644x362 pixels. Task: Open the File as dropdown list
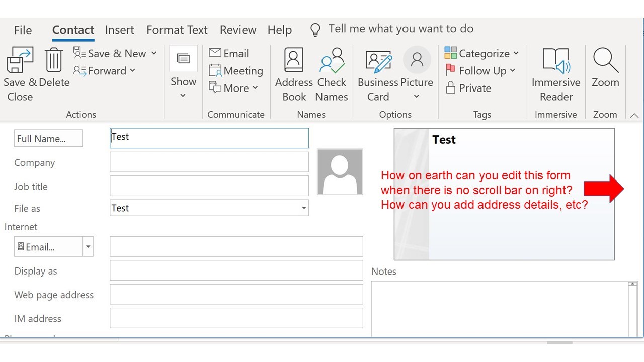(x=304, y=208)
